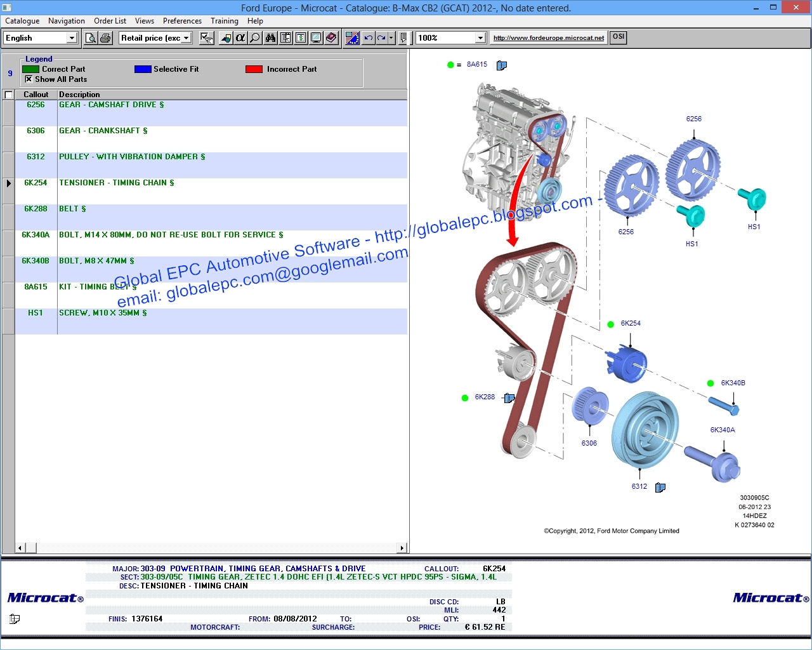Viewport: 812px width, 650px height.
Task: Click the red book toolbar icon
Action: (x=331, y=38)
